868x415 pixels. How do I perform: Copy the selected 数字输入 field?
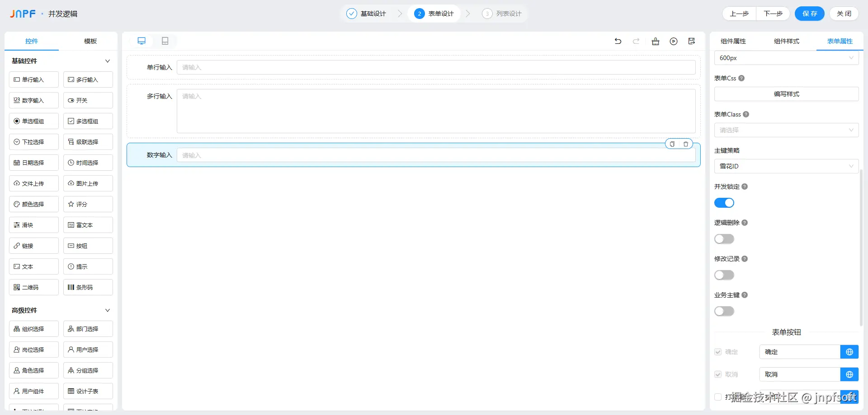(x=672, y=144)
